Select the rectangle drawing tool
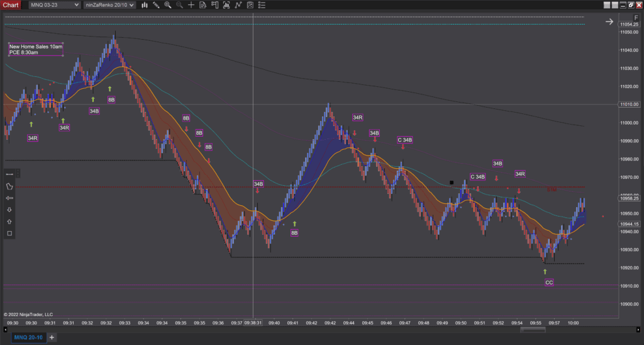644x345 pixels. (9, 234)
